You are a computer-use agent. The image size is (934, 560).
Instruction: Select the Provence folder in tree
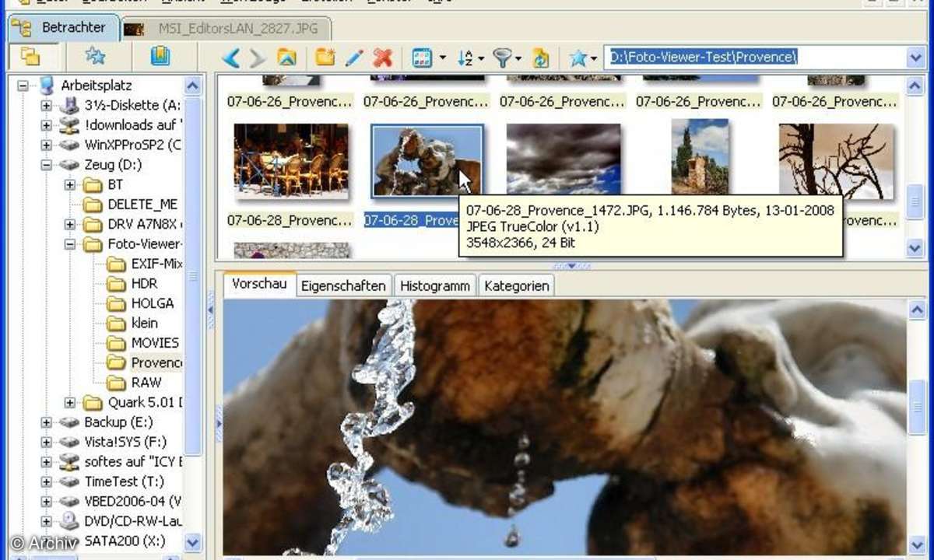(x=156, y=362)
